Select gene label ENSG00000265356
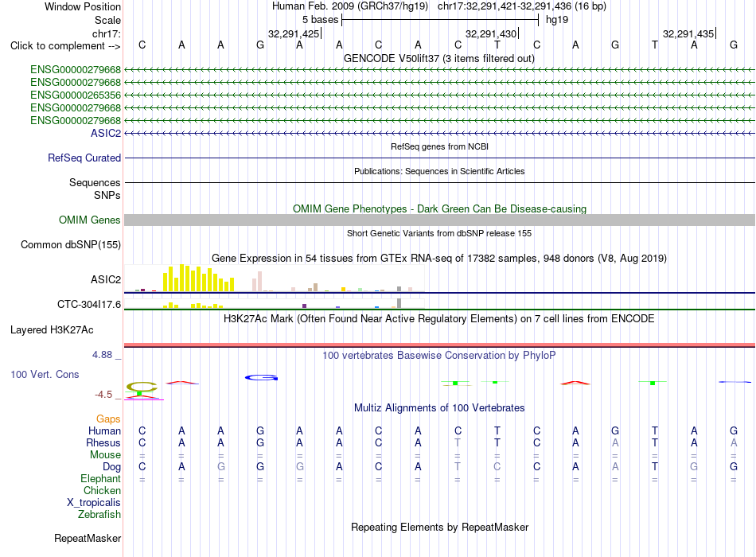The width and height of the screenshot is (756, 557). (x=76, y=95)
